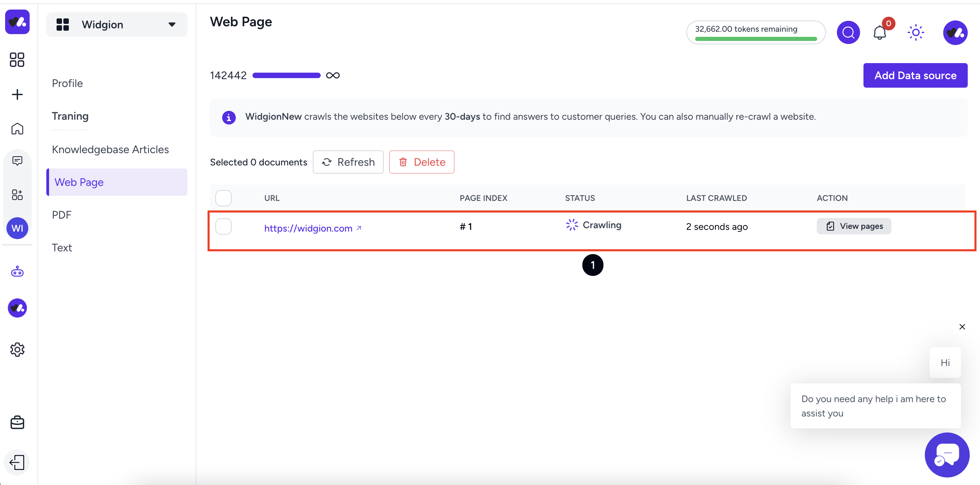This screenshot has height=485, width=980.
Task: Select all rows with header checkbox
Action: pos(223,198)
